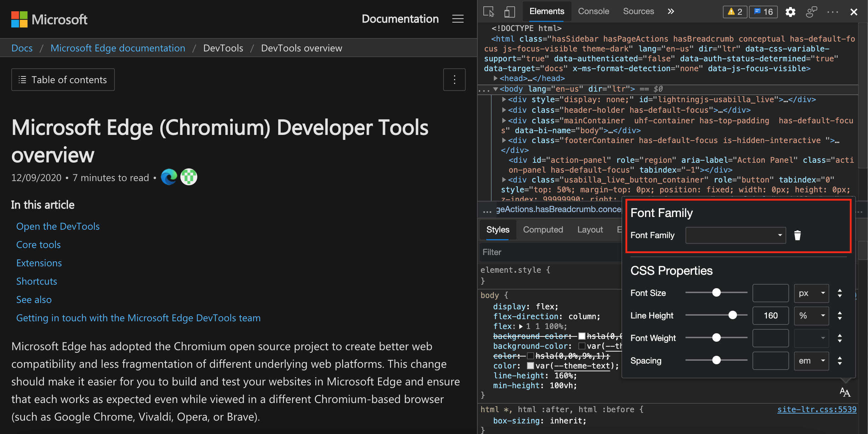Click the font family delete trash icon
This screenshot has width=868, height=434.
(798, 235)
